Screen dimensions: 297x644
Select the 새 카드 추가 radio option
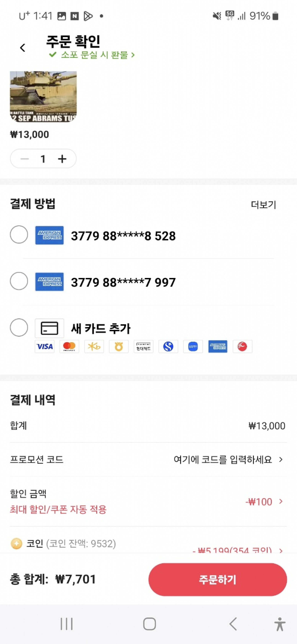point(19,328)
